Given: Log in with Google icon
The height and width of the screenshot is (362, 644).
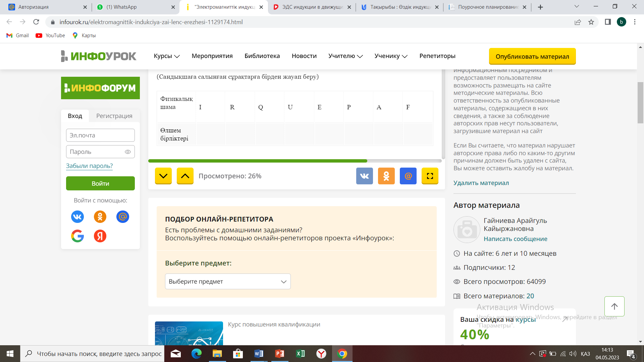Looking at the screenshot, I should (77, 236).
